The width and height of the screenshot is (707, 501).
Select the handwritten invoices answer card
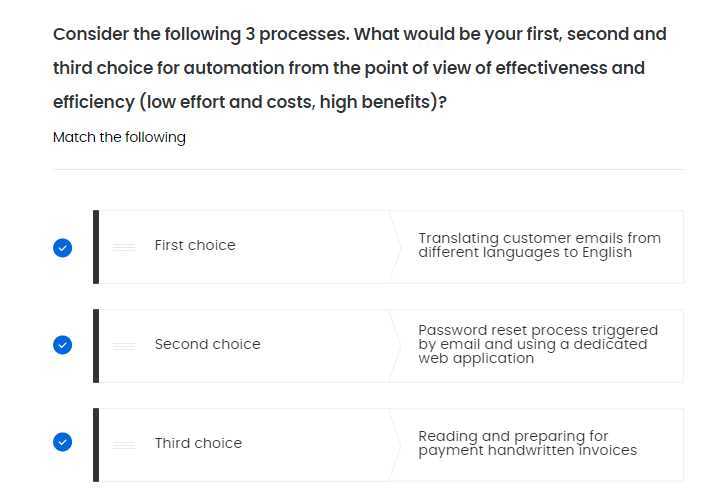pos(539,445)
